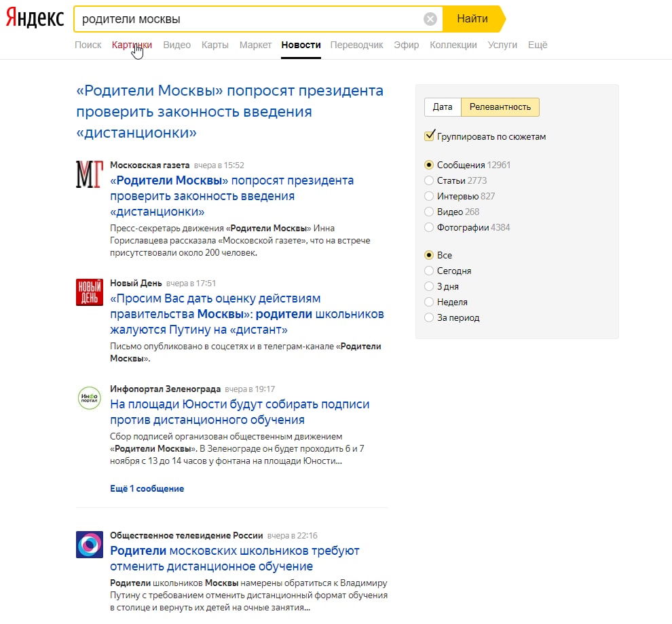
Task: Click timestamp вчера в 19:17
Action: click(x=250, y=389)
